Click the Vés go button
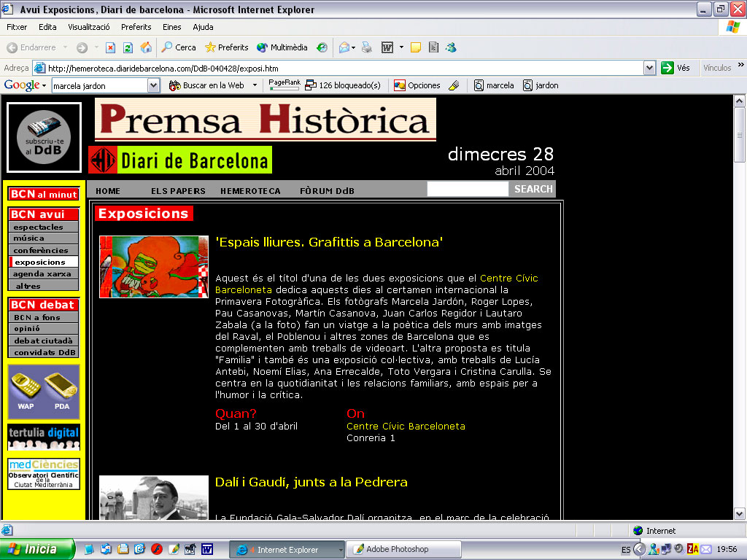 [676, 68]
